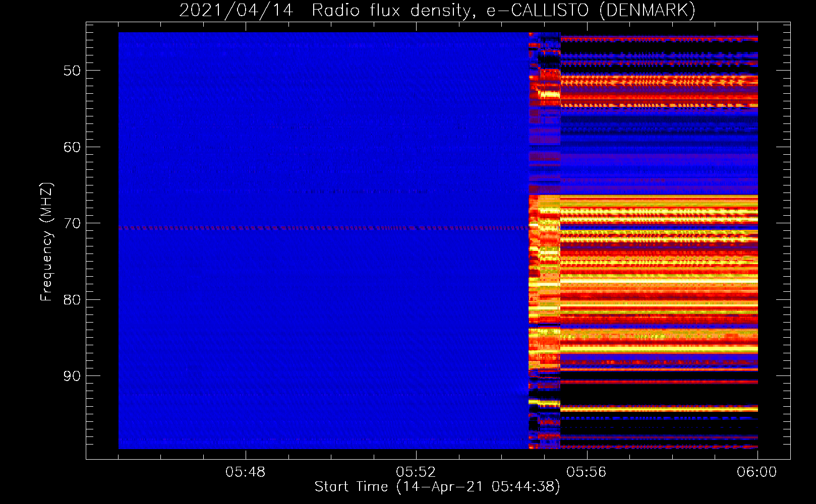Click the 'Start Time (14-Apr-21 05:44:38)' label
This screenshot has width=816, height=504.
437,487
